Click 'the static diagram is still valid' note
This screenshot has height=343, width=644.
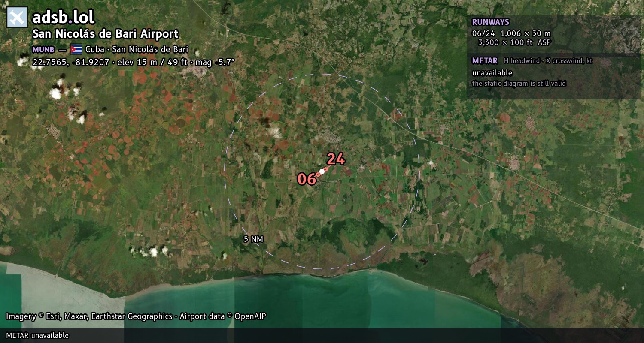click(x=519, y=84)
